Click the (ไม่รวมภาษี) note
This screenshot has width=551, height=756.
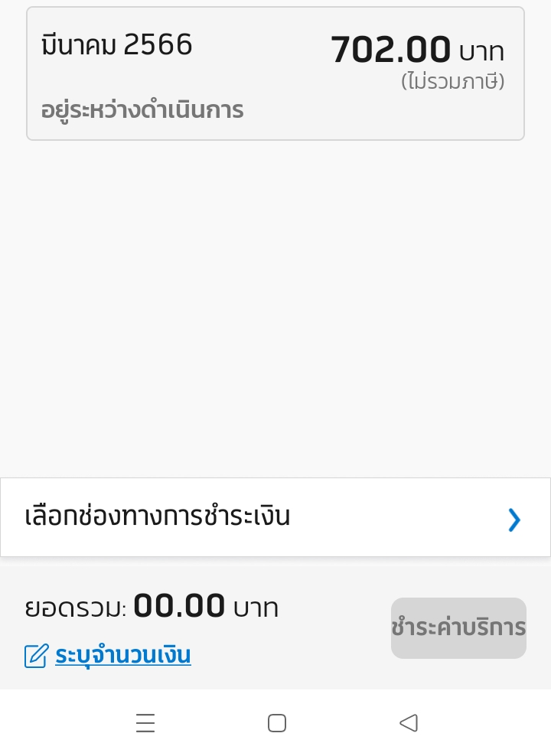click(452, 81)
